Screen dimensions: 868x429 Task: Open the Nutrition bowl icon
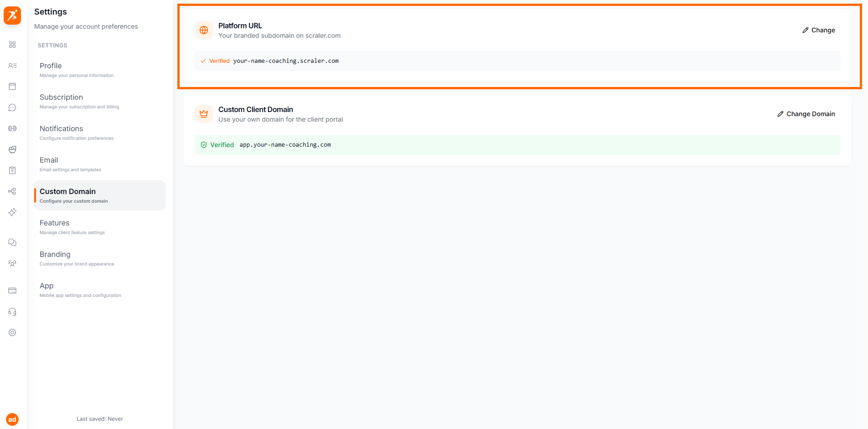tap(12, 149)
